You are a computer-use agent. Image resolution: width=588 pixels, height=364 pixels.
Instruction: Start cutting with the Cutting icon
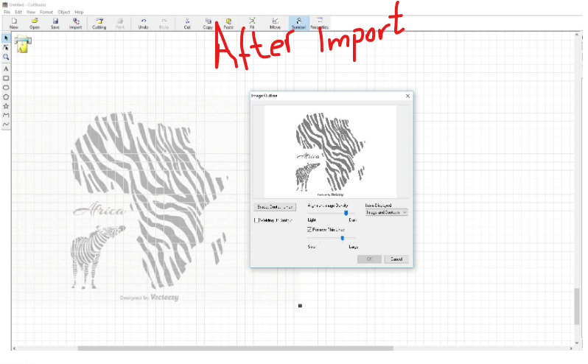[x=99, y=24]
